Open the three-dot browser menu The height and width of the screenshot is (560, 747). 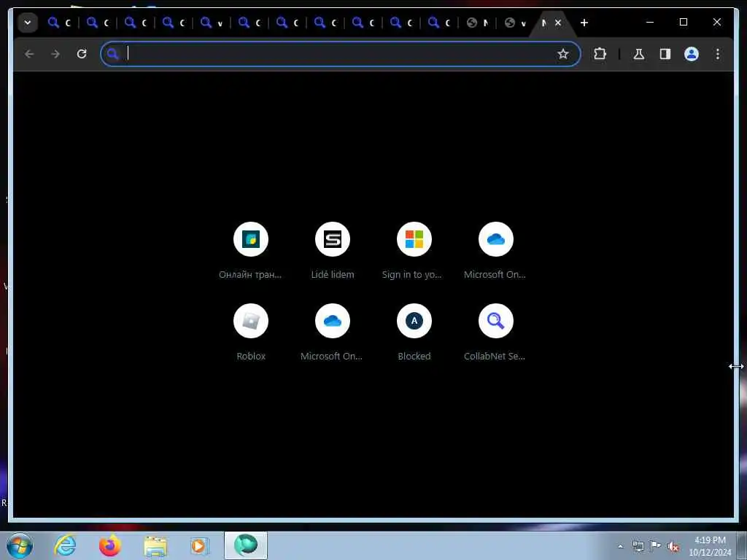pyautogui.click(x=718, y=54)
